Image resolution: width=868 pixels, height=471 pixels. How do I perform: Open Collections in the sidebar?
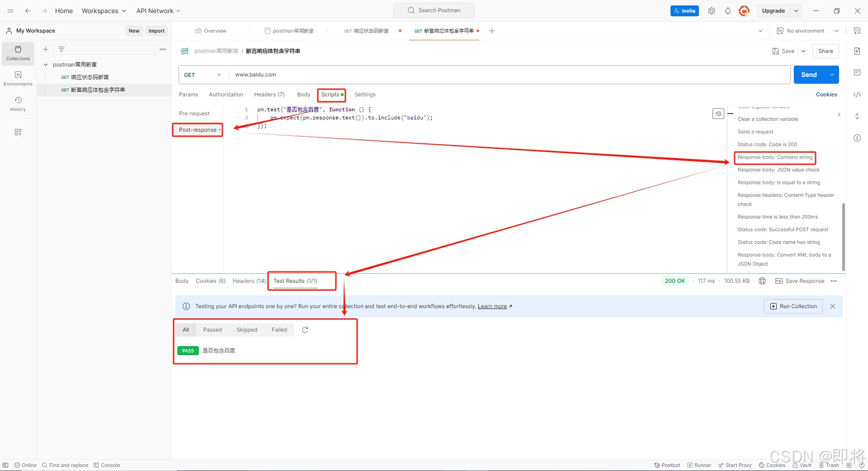pos(18,53)
